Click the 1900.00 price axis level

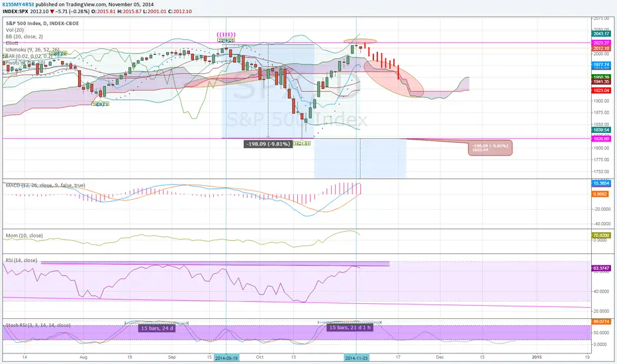pos(602,101)
